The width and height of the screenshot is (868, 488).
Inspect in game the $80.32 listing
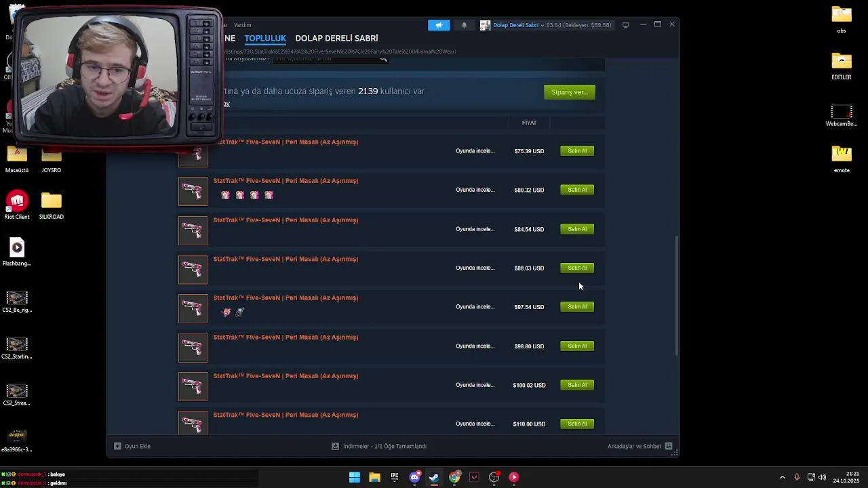point(475,190)
